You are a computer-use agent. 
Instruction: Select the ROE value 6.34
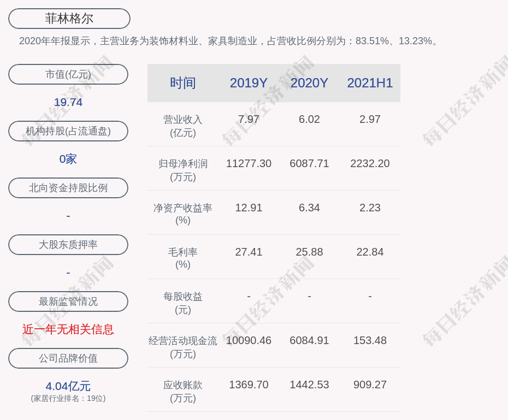coord(309,208)
